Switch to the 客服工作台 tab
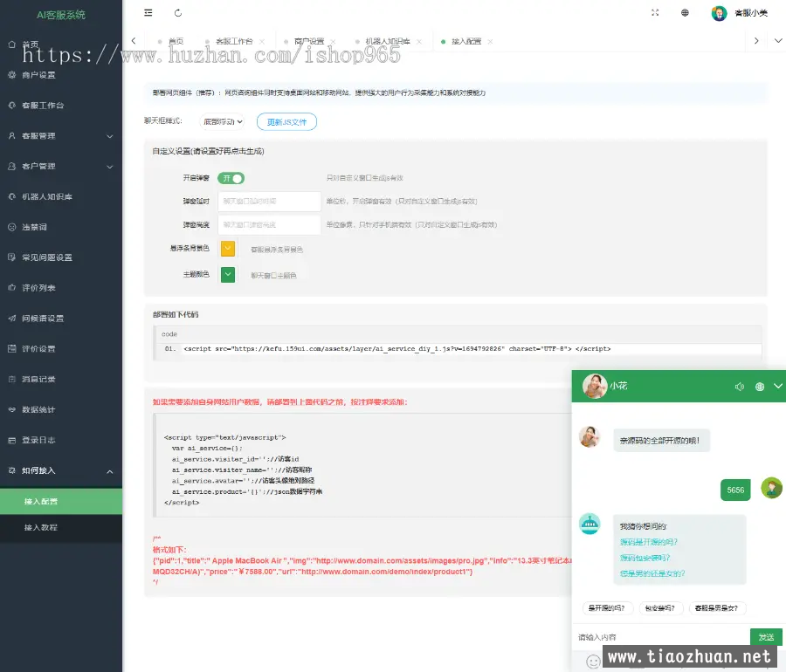Viewport: 786px width, 672px height. (234, 42)
